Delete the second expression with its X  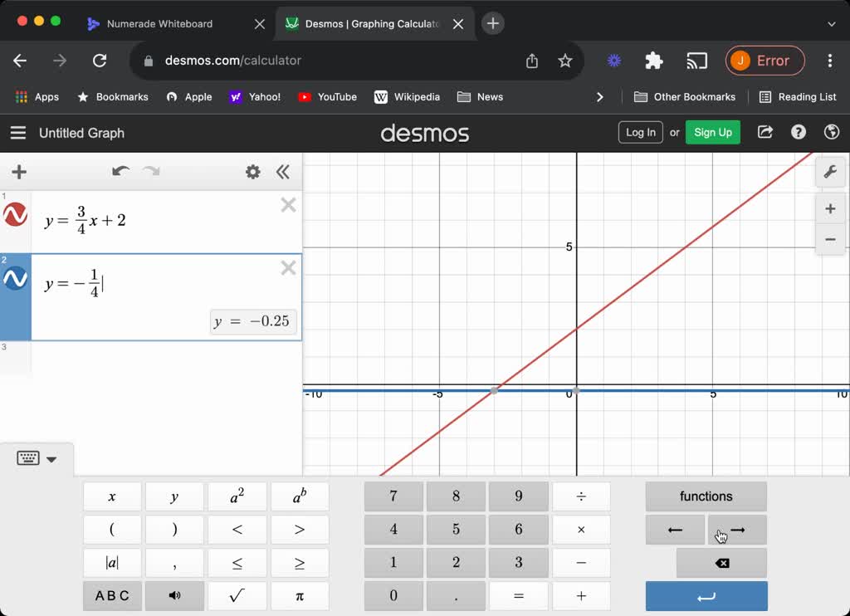tap(288, 267)
